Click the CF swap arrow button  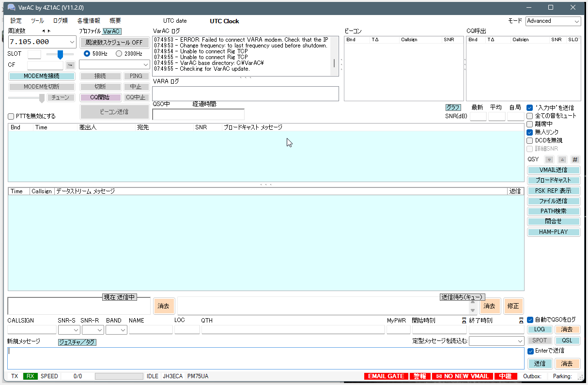click(70, 65)
